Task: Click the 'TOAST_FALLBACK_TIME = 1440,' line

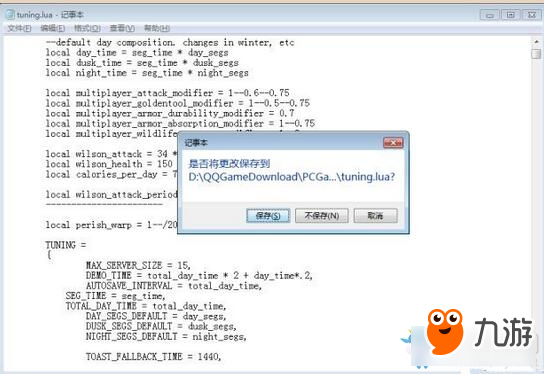Action: 153,357
